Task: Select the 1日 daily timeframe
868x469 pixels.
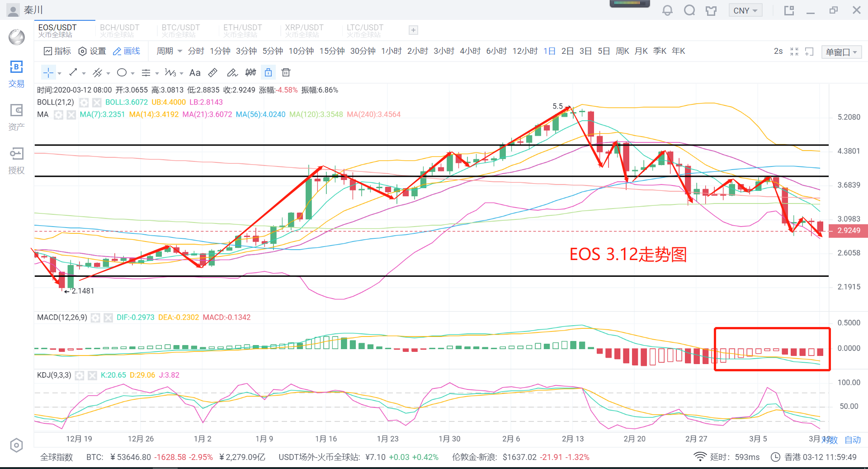Action: click(x=549, y=51)
